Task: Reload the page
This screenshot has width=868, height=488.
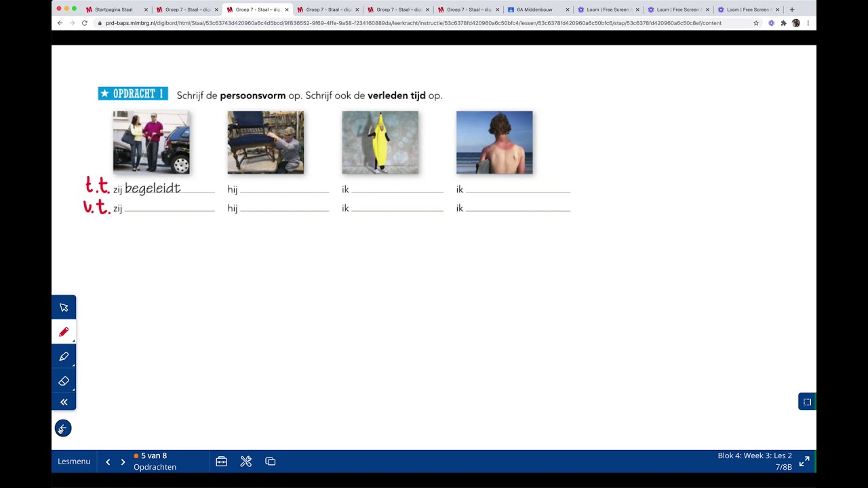Action: 85,23
